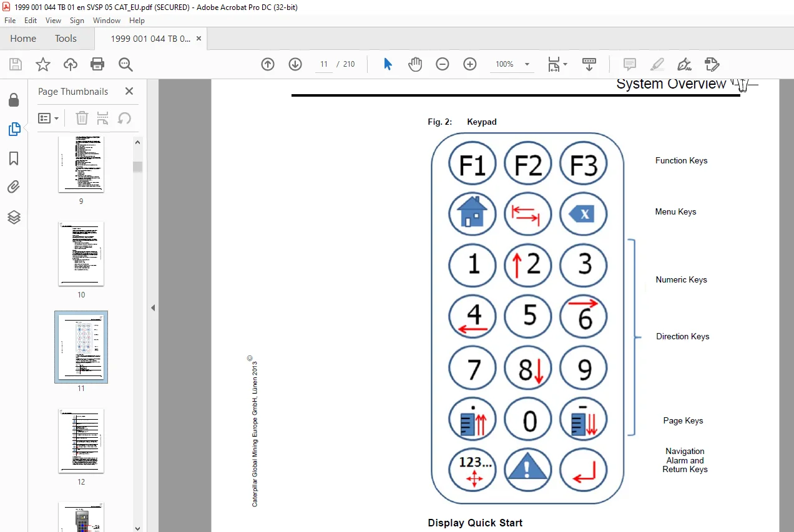
Task: Click the 'Fig. 2:' caption text
Action: (439, 122)
